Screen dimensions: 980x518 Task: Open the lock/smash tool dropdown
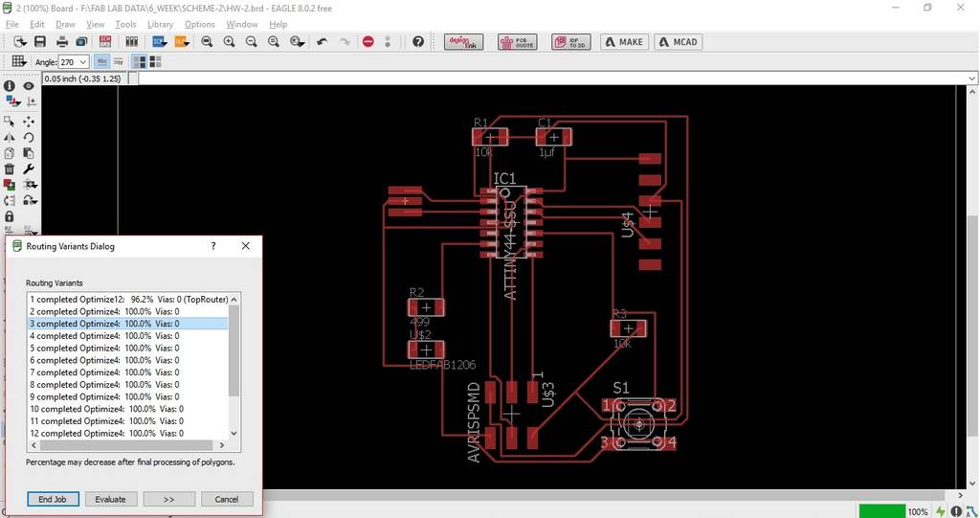click(x=30, y=201)
